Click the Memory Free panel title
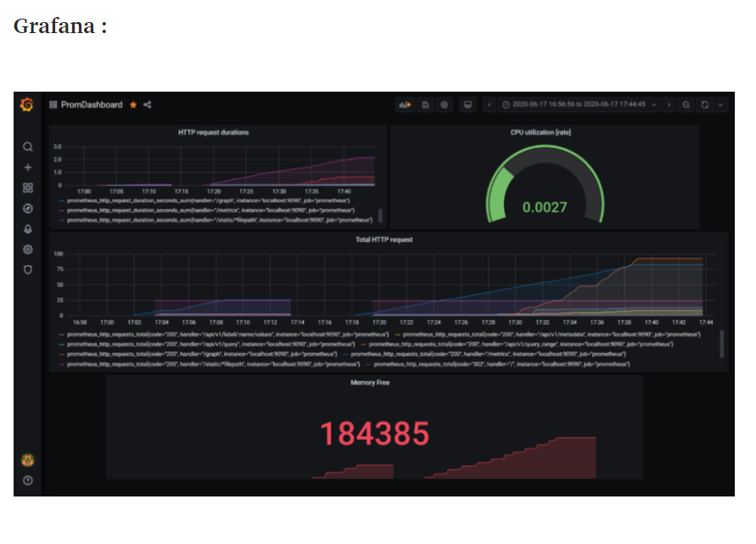The height and width of the screenshot is (544, 756). 370,383
